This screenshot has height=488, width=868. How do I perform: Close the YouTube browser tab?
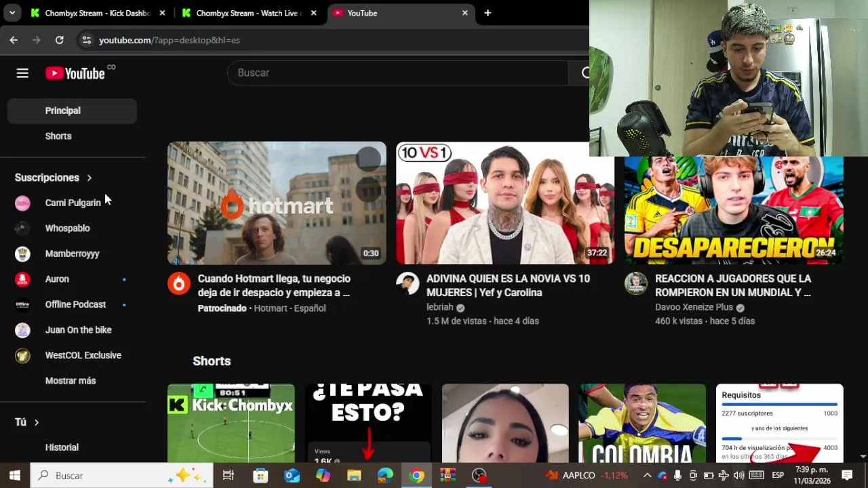click(465, 13)
